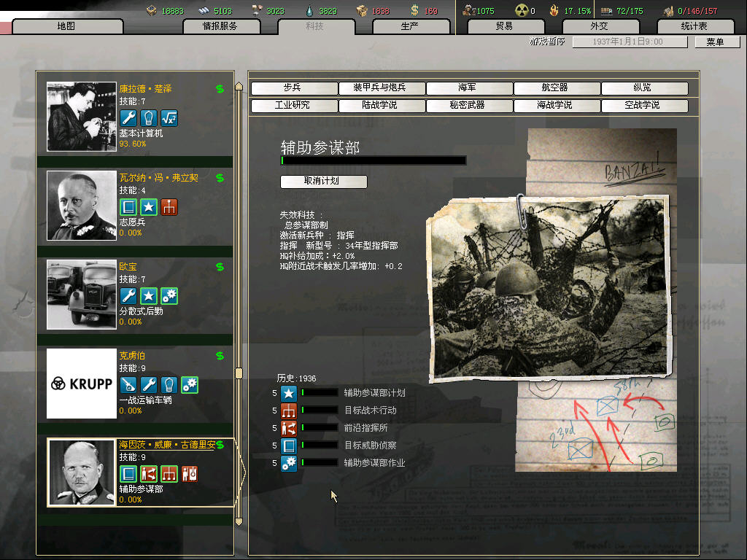Switch to the 生产 tab
The width and height of the screenshot is (747, 560).
(410, 26)
